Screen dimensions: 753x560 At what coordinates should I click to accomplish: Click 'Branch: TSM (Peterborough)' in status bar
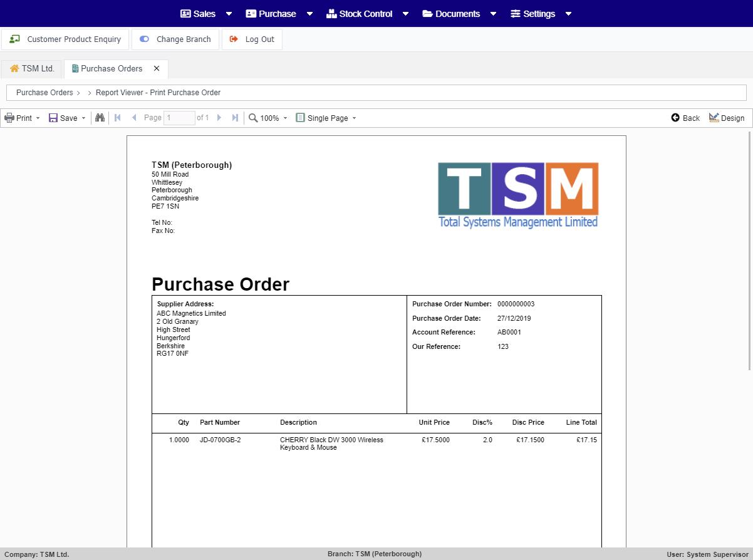375,554
